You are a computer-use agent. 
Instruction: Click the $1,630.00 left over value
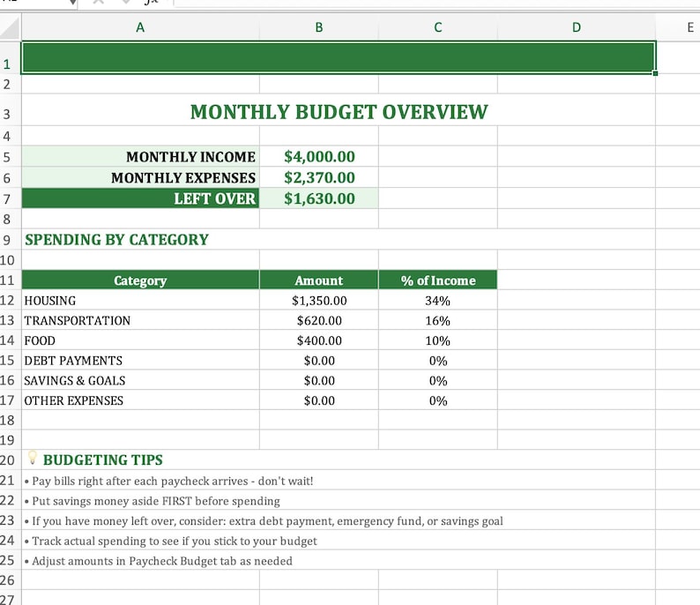[x=319, y=198]
